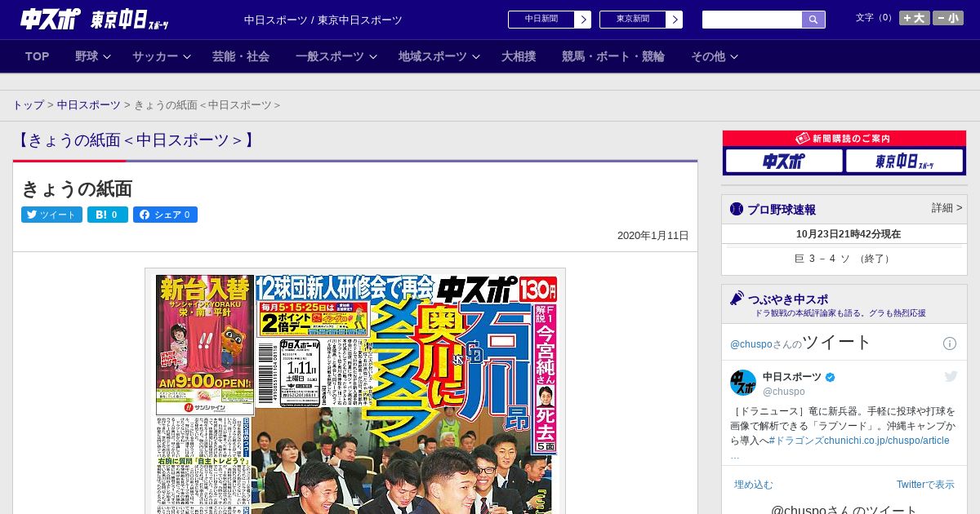Share via the Twitter ツイート button
Image resolution: width=980 pixels, height=514 pixels.
coord(51,215)
